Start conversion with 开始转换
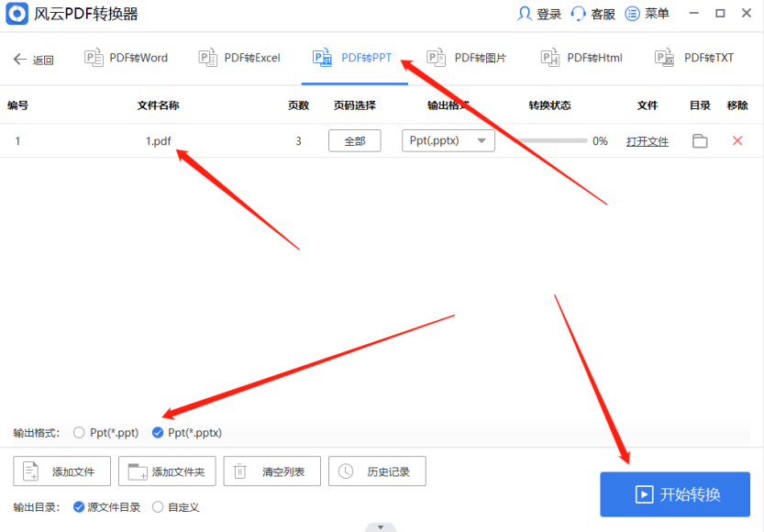This screenshot has height=532, width=764. (675, 494)
